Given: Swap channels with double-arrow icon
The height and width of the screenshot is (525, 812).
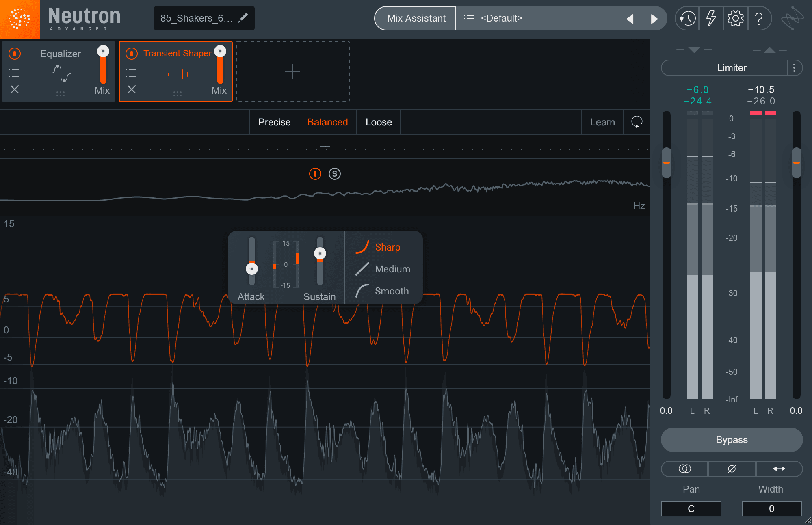Looking at the screenshot, I should click(x=779, y=469).
